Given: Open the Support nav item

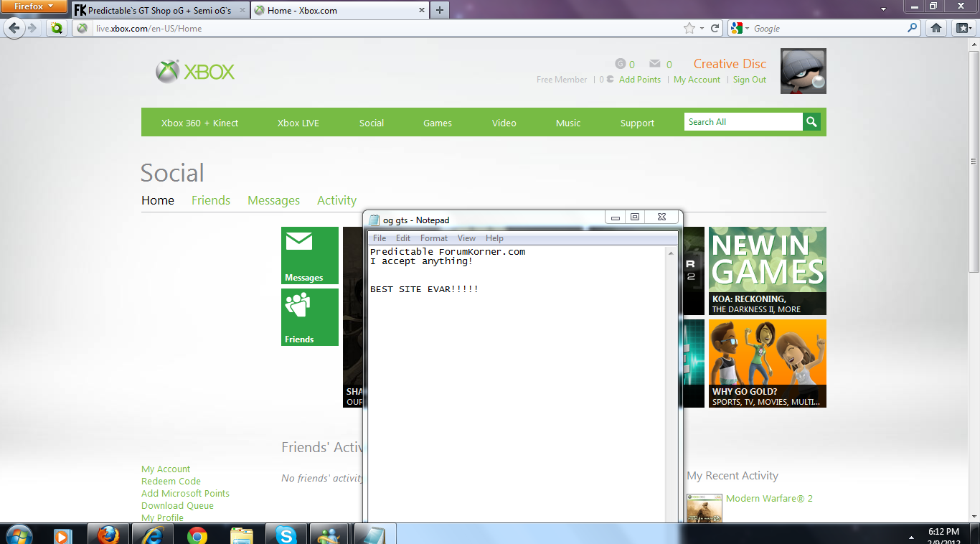Looking at the screenshot, I should (637, 123).
